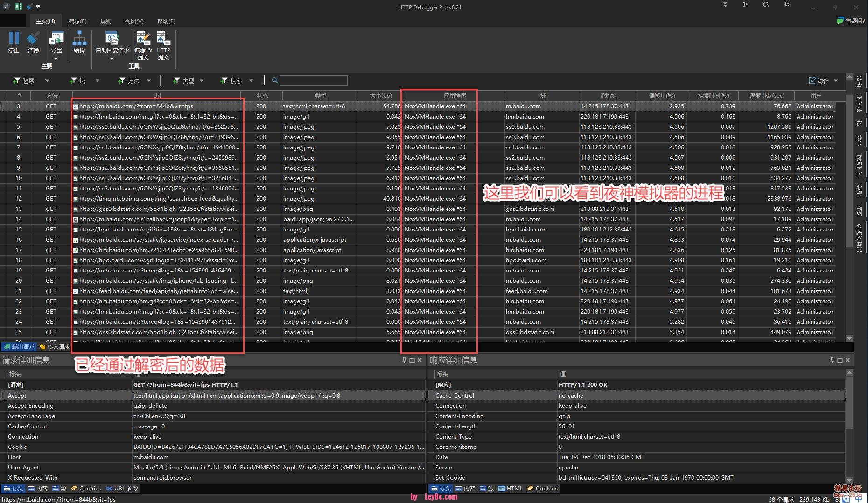
Task: Select the request panel 内容 tab
Action: [38, 489]
